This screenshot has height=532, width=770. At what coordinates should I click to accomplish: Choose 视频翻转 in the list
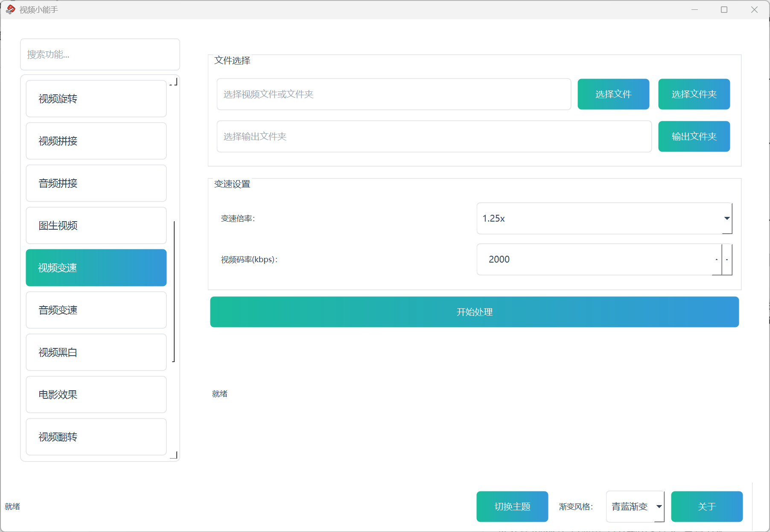click(96, 437)
